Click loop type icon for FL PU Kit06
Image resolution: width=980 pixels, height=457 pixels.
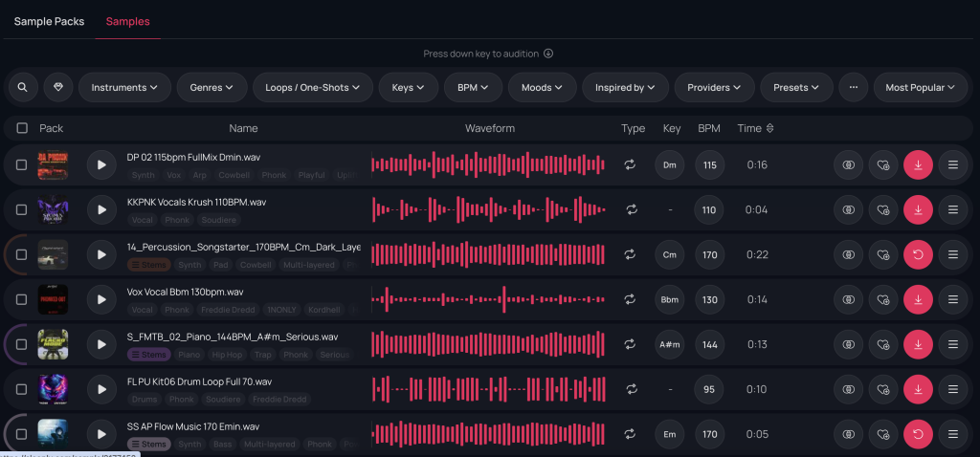[x=631, y=389]
